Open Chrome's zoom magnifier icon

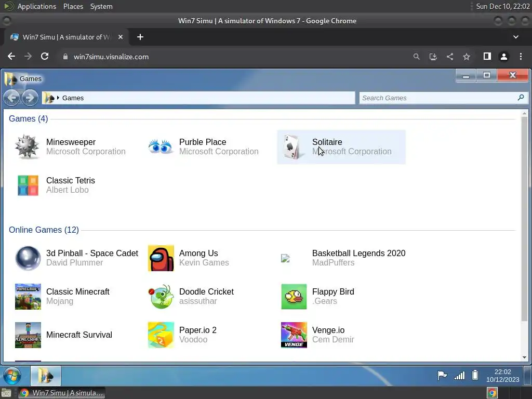(416, 57)
